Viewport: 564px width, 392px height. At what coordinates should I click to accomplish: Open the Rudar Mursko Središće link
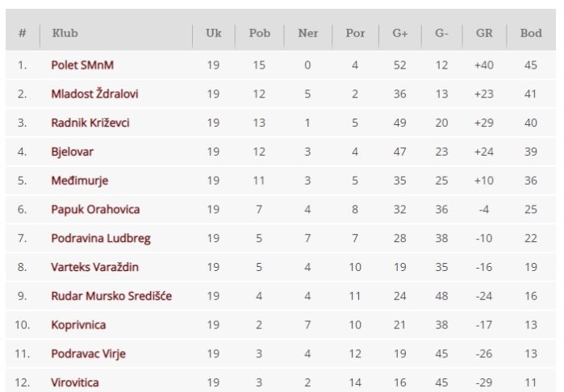[111, 296]
